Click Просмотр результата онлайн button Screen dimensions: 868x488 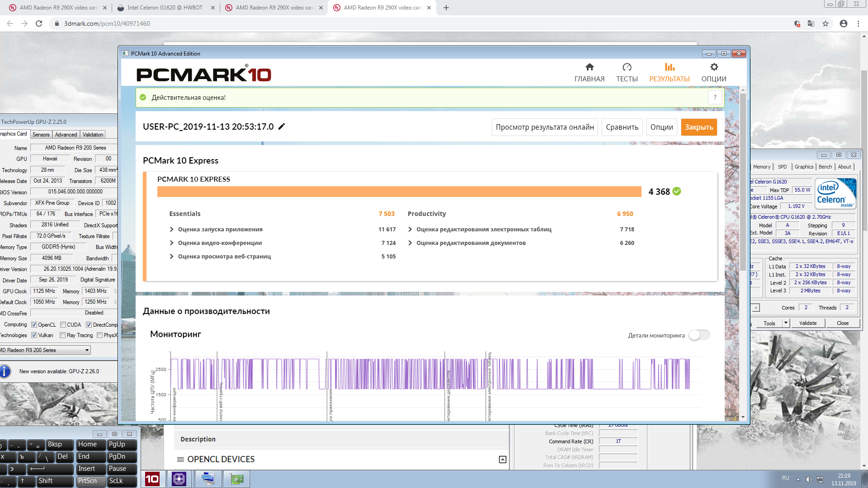point(545,127)
